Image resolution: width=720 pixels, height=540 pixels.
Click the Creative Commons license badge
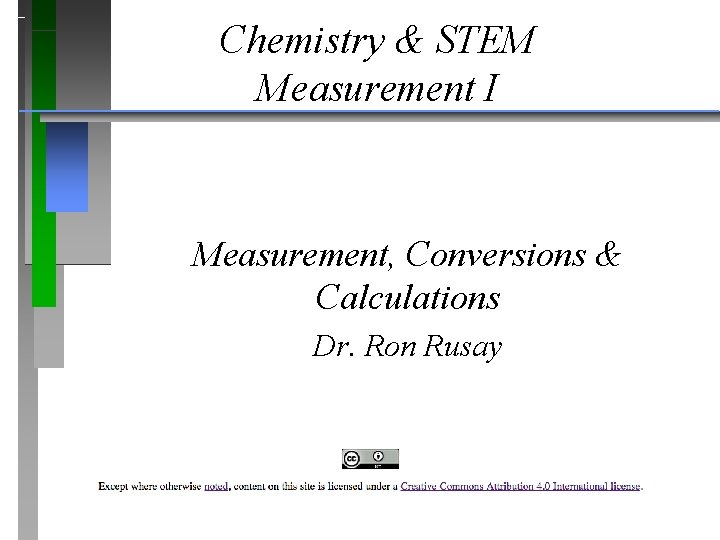370,459
